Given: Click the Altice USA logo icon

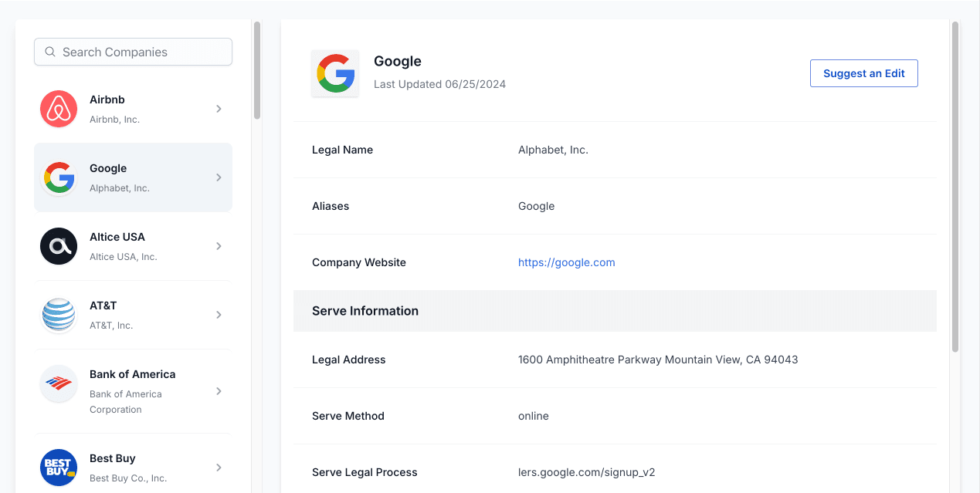Looking at the screenshot, I should point(59,246).
